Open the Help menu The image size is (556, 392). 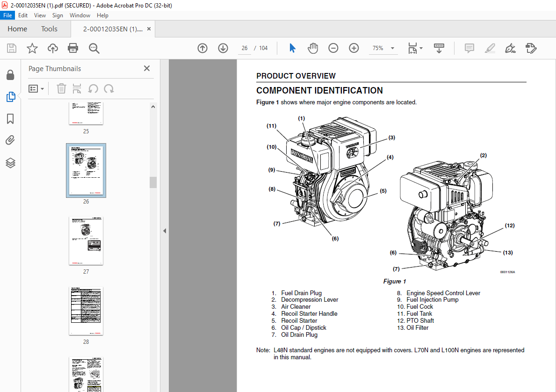point(102,15)
